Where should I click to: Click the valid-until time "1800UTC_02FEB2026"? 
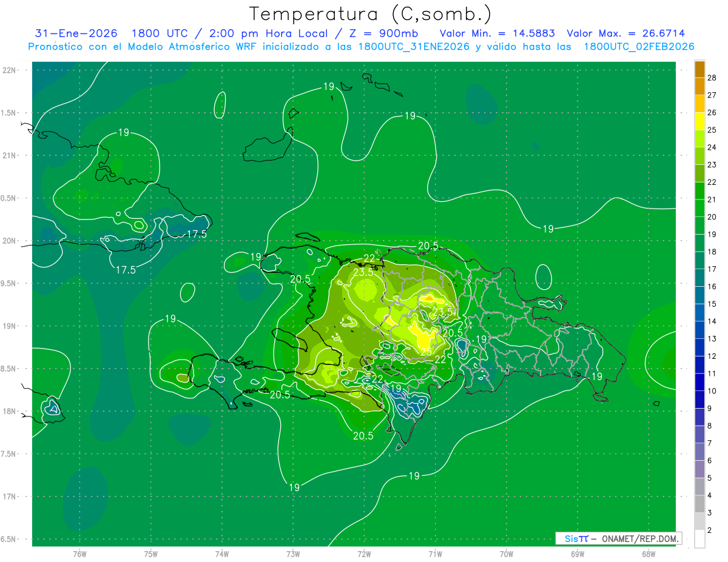coord(639,47)
